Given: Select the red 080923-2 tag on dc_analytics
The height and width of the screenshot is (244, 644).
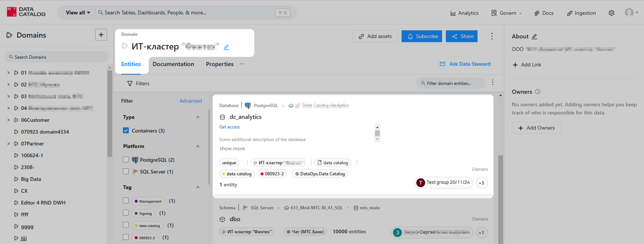Looking at the screenshot, I should pos(272,174).
